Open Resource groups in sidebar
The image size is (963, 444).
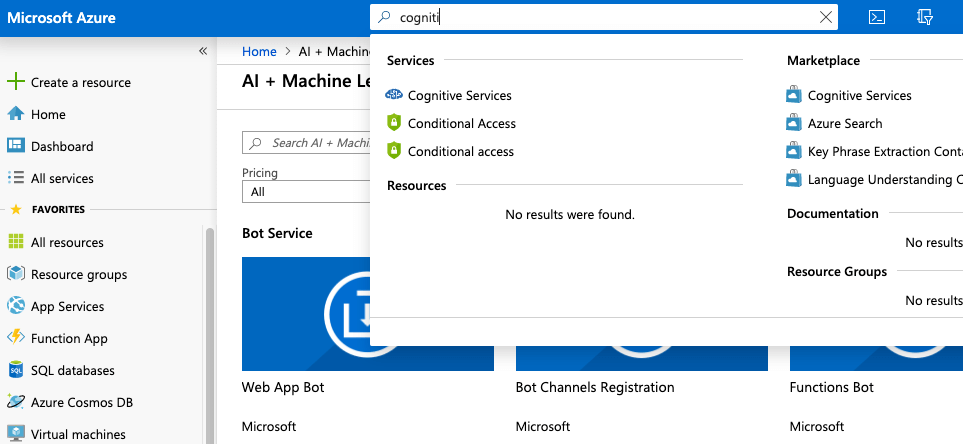(78, 274)
